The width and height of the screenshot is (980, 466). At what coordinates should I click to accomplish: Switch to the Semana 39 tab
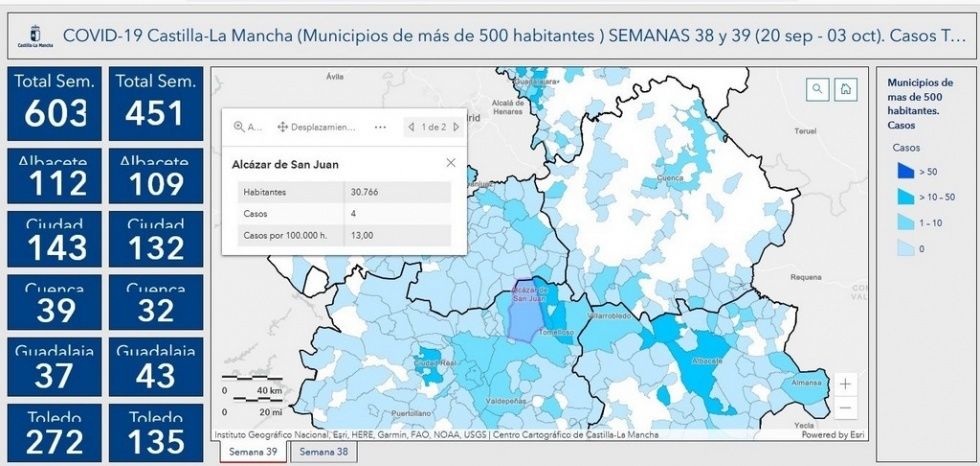click(x=253, y=452)
